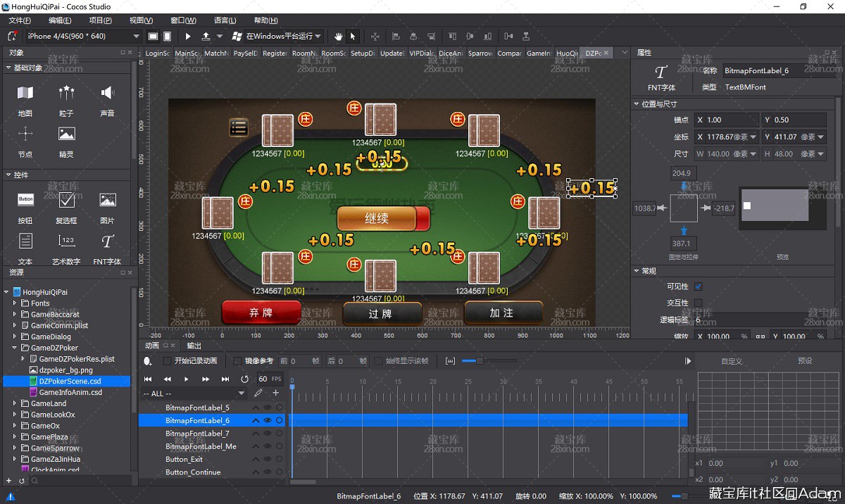Click the 加注 raise button on canvas
Viewport: 845px width, 504px height.
coord(503,313)
